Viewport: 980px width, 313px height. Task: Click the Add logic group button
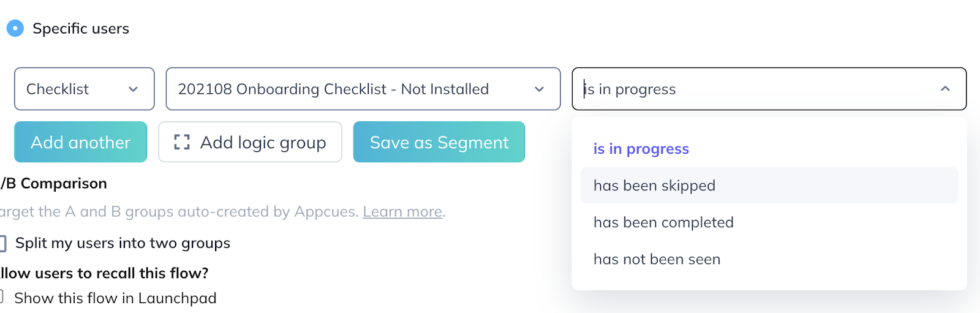(250, 142)
